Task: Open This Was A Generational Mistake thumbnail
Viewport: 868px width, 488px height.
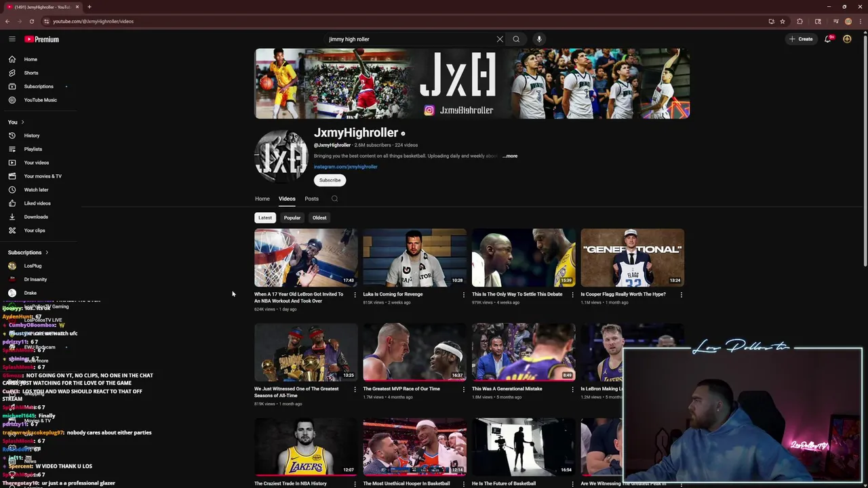Action: (524, 352)
